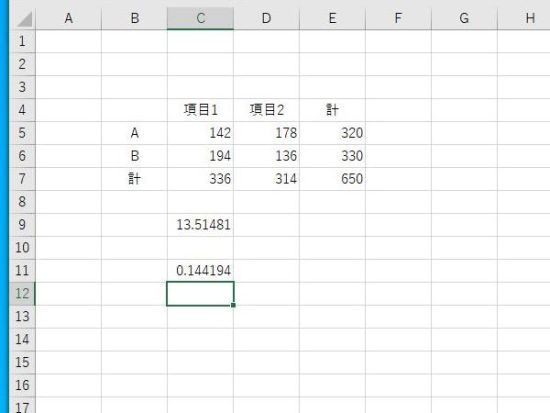Select cell with value 194
Screen dimensions: 550x413
click(x=200, y=156)
